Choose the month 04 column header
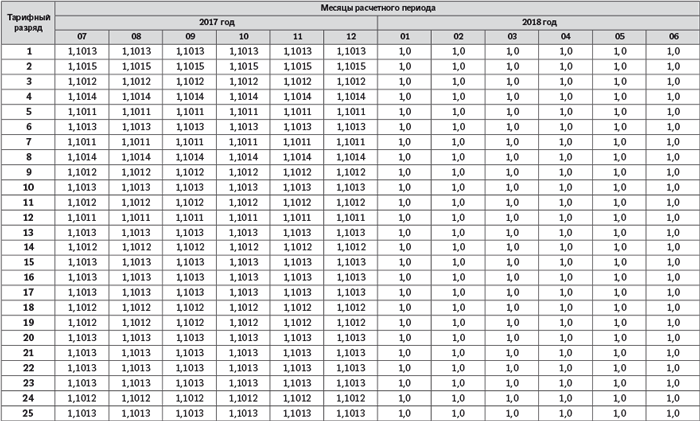This screenshot has width=700, height=421. [x=565, y=36]
